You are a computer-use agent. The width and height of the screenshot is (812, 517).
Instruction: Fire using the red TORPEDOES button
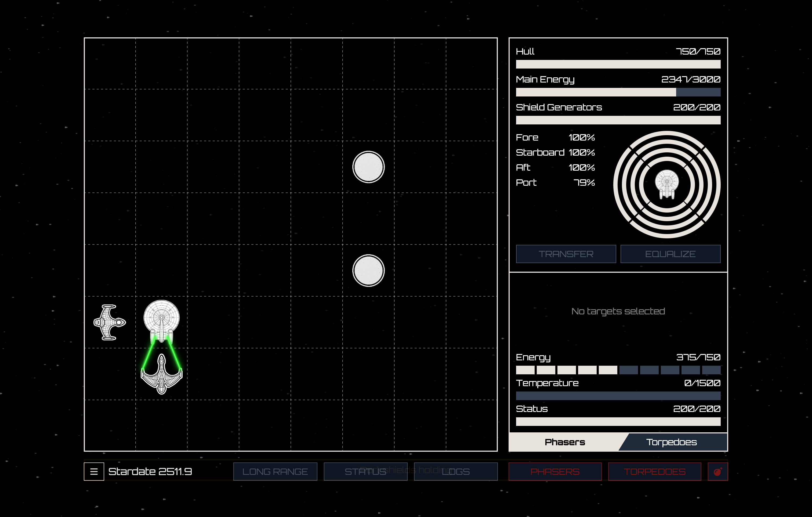tap(654, 471)
